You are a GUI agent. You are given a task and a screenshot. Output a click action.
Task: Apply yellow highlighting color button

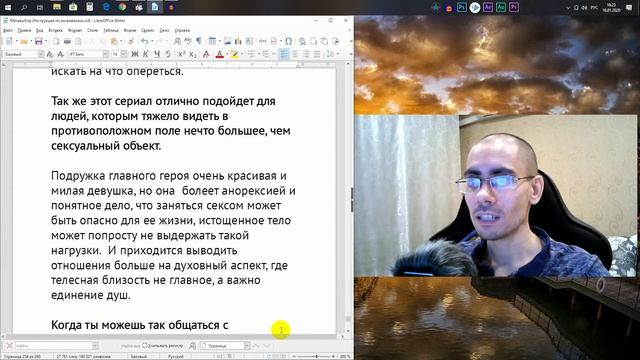click(x=234, y=54)
